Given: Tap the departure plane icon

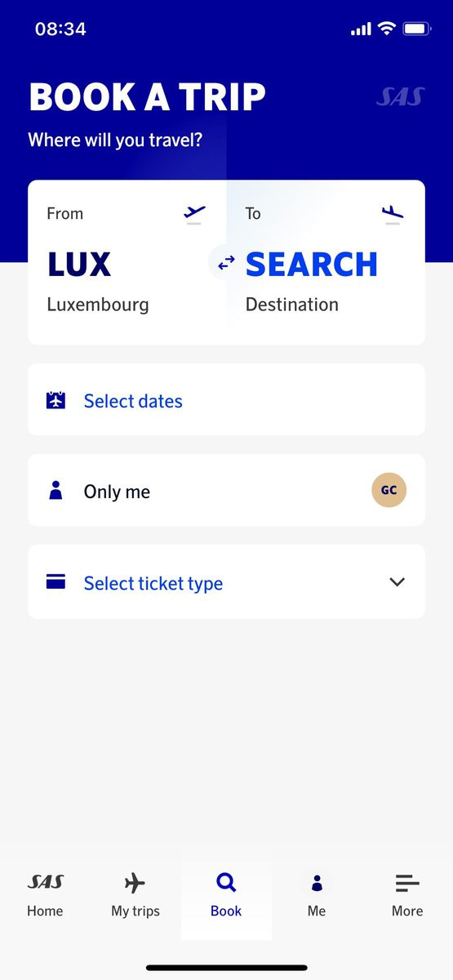Looking at the screenshot, I should [x=194, y=214].
